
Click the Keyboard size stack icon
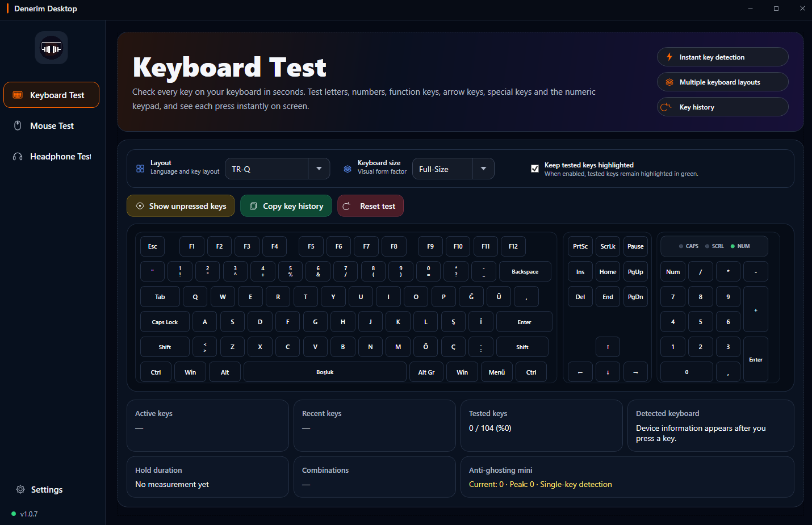(x=348, y=169)
